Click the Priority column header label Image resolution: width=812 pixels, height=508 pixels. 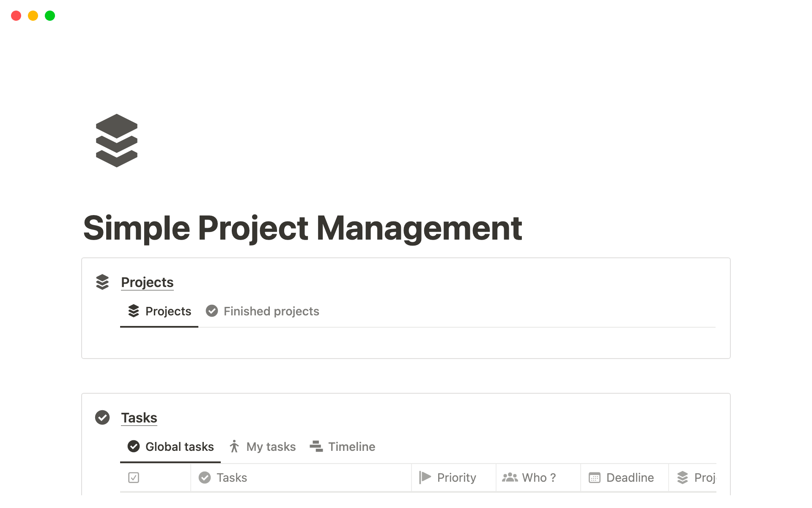[456, 478]
